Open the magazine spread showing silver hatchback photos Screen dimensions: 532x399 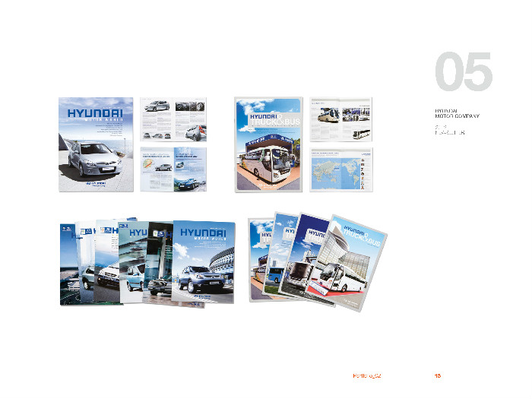(173, 119)
